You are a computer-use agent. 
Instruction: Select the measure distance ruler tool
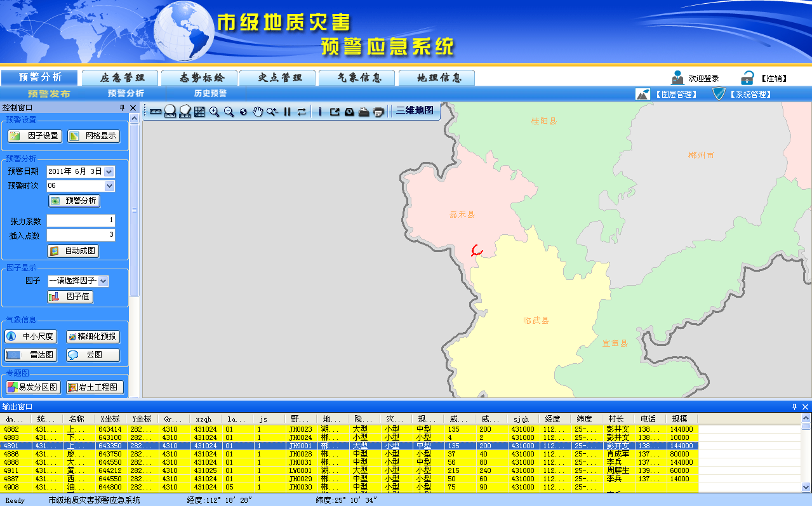(154, 111)
